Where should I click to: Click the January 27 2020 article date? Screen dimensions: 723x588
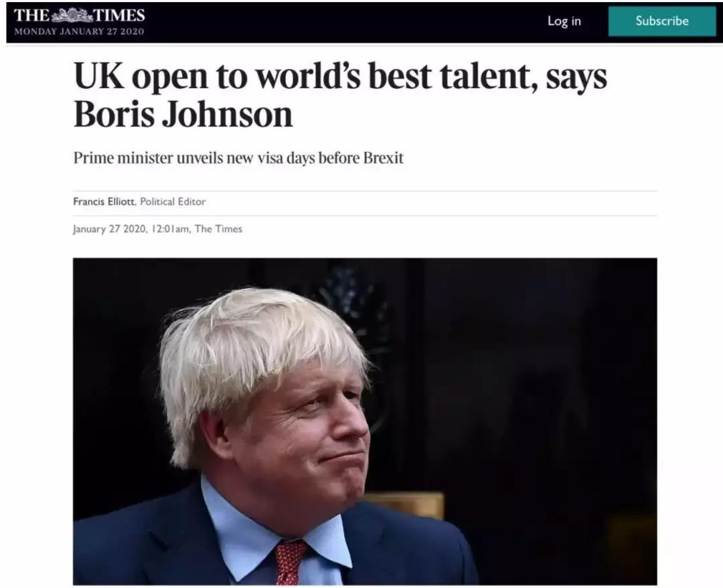(110, 229)
